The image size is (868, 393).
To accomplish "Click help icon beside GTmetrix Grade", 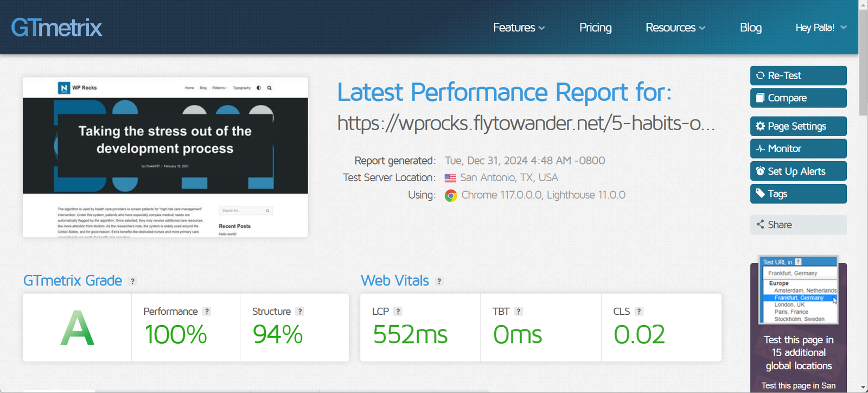I will click(133, 281).
